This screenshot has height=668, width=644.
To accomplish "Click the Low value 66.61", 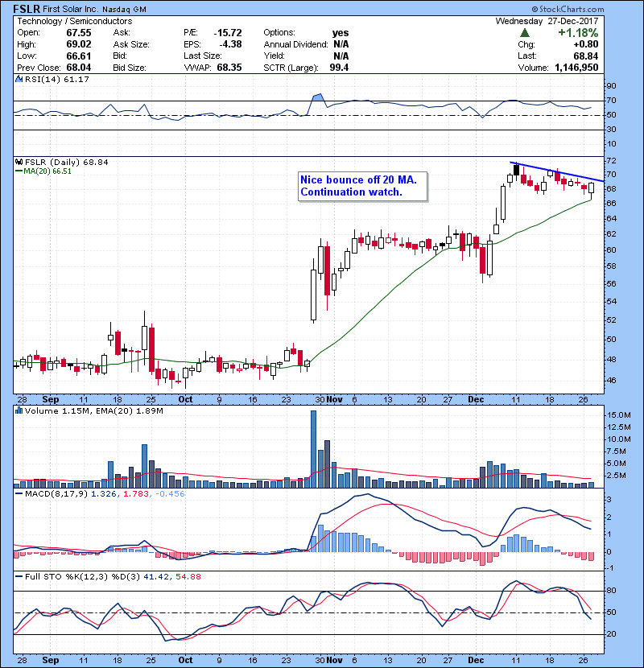I will click(79, 56).
